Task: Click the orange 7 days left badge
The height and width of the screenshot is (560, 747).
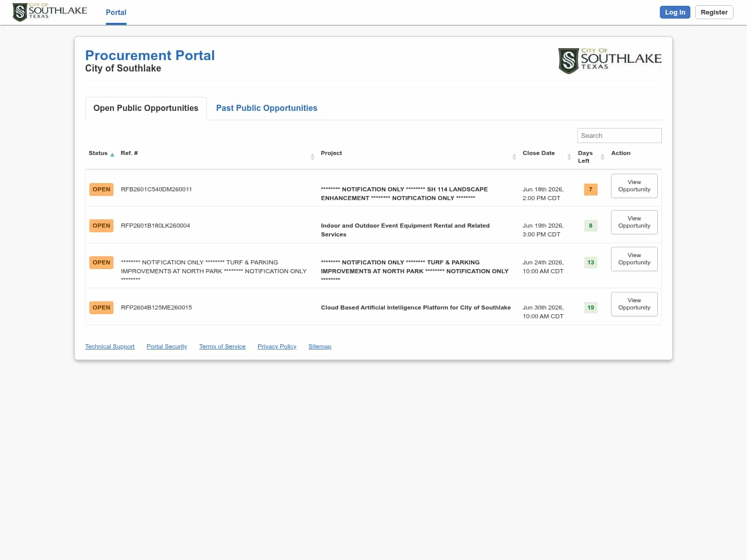Action: (590, 189)
